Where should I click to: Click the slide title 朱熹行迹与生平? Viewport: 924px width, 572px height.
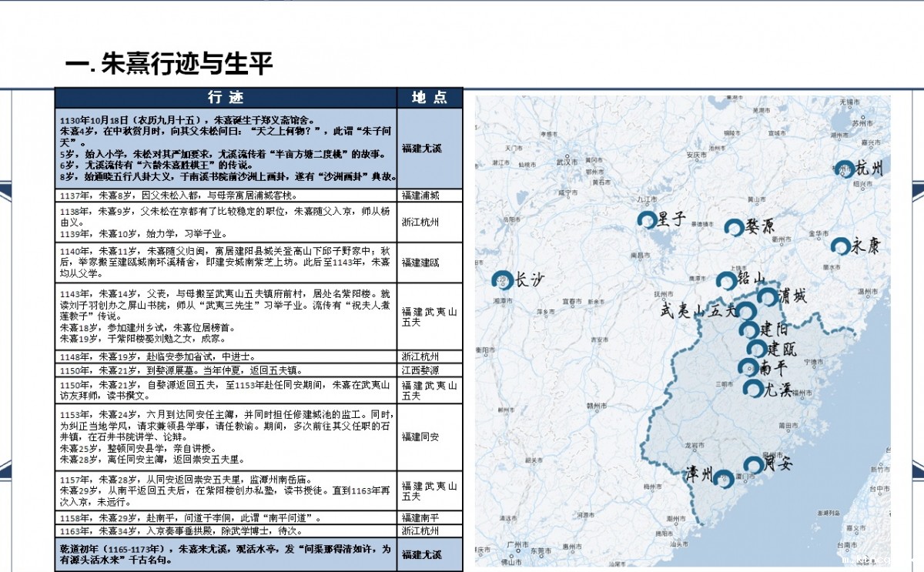tap(169, 64)
